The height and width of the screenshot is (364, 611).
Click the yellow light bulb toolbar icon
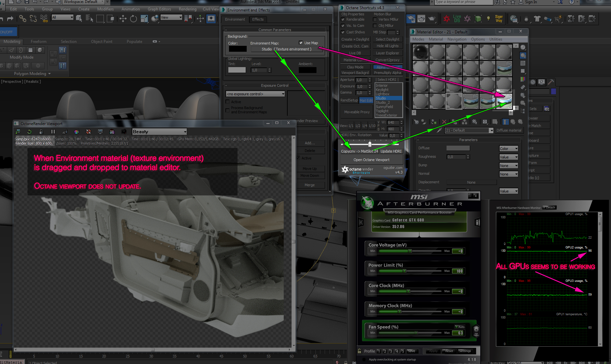click(x=488, y=19)
